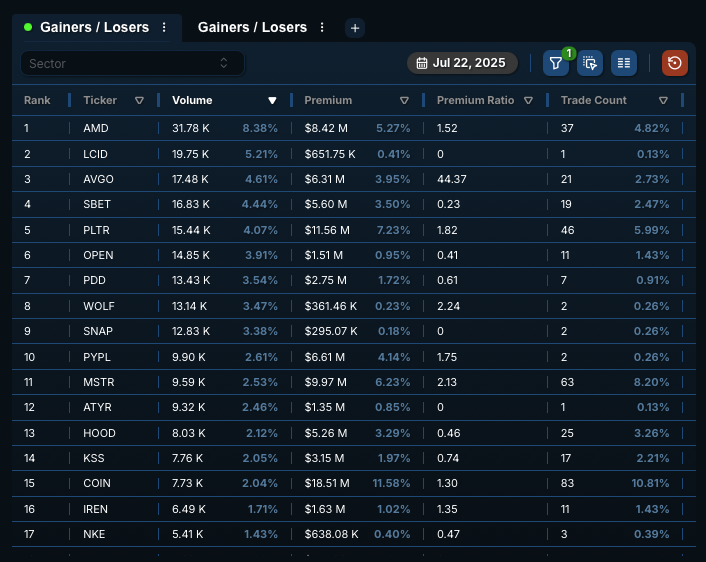Click COIN premium $18.51 M
This screenshot has height=562, width=706.
(327, 484)
